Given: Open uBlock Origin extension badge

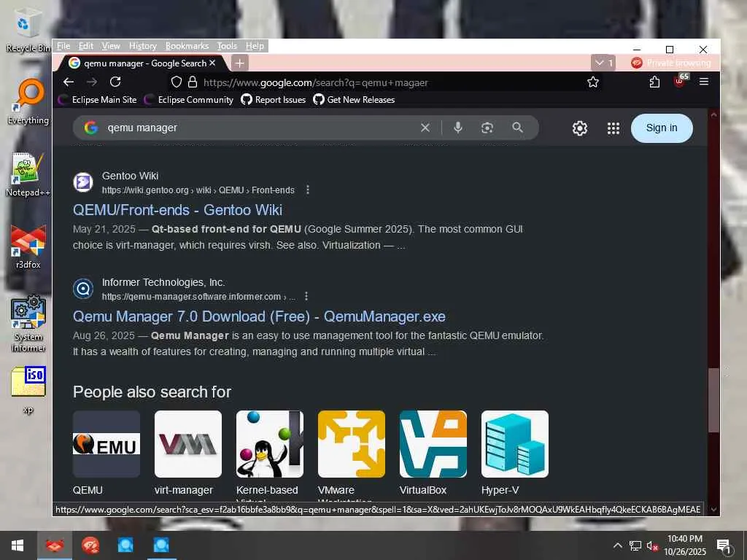Looking at the screenshot, I should (680, 81).
